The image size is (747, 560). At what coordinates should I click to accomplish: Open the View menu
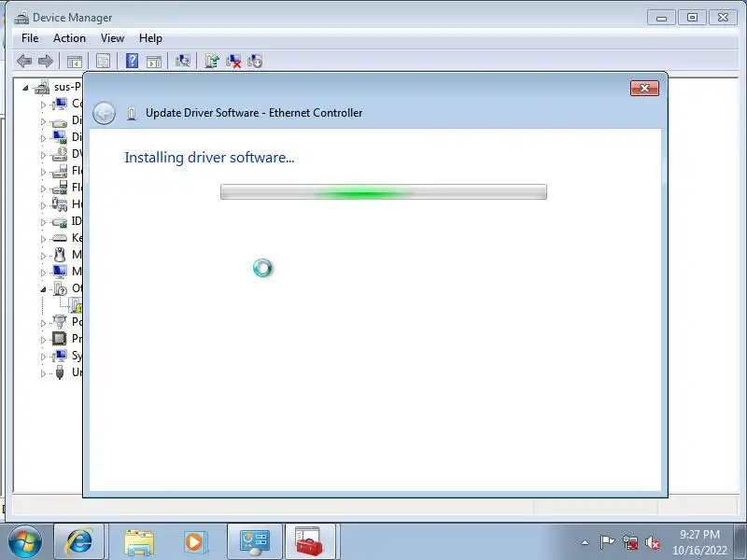112,38
